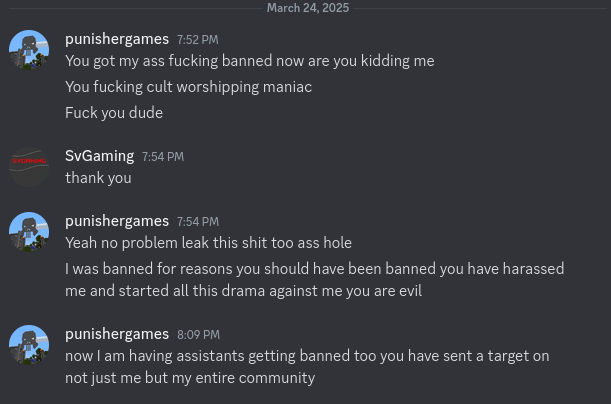Select the "Fuck you dude" message
Screen dimensions: 611x404
(114, 113)
